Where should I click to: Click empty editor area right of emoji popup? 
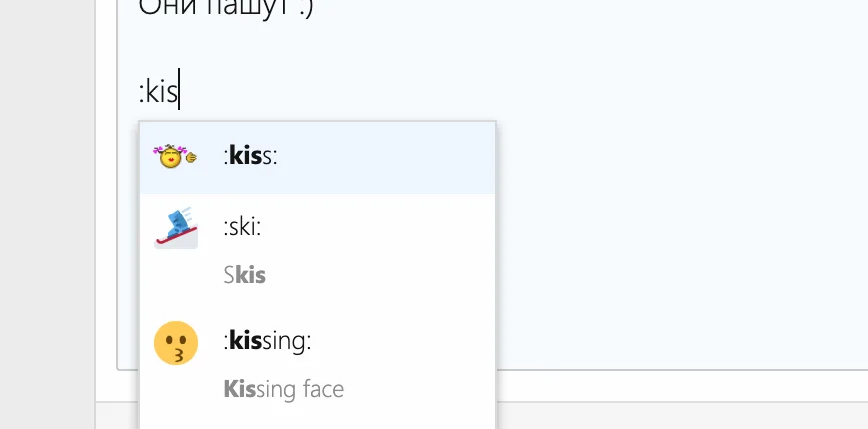pos(678,249)
